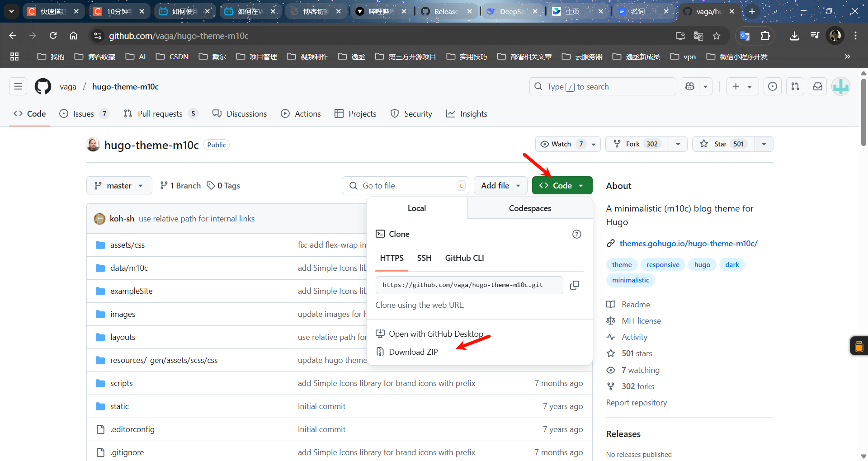Toggle the green Code dropdown button
Viewport: 868px width, 461px height.
point(562,185)
